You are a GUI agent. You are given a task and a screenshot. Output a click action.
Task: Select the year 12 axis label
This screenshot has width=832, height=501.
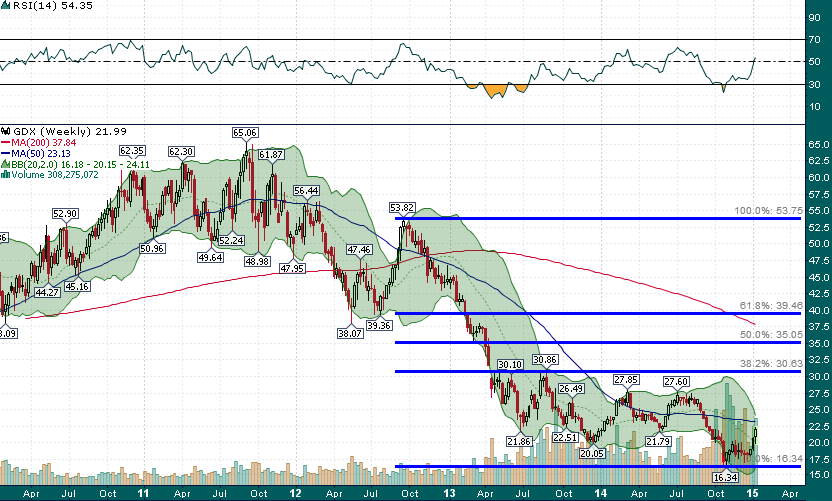click(x=296, y=493)
